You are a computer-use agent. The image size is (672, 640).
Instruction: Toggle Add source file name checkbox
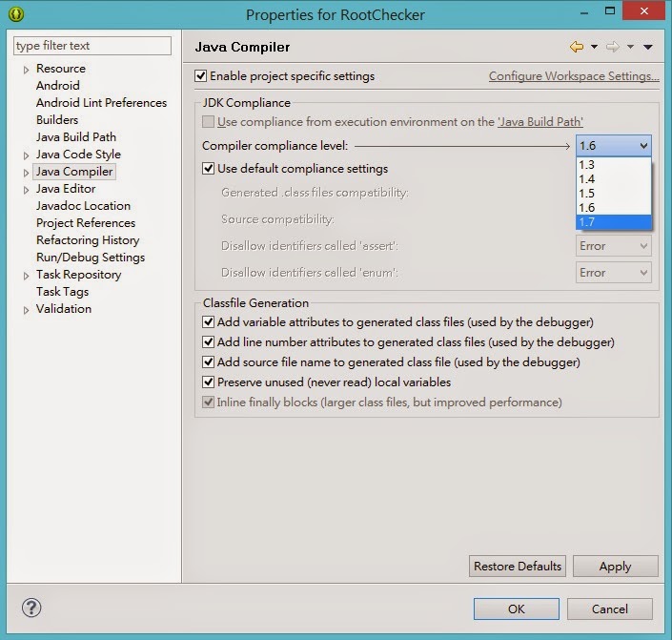pyautogui.click(x=209, y=362)
